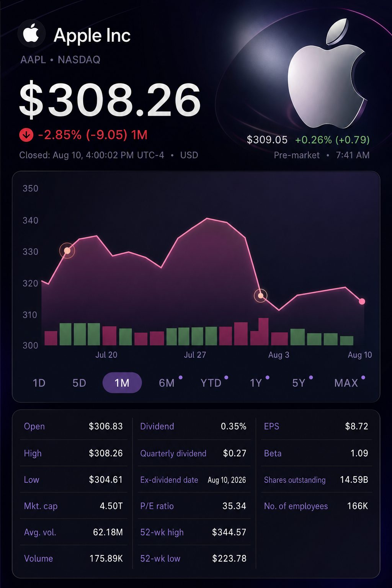
Task: Select the 5D time range
Action: tap(79, 383)
